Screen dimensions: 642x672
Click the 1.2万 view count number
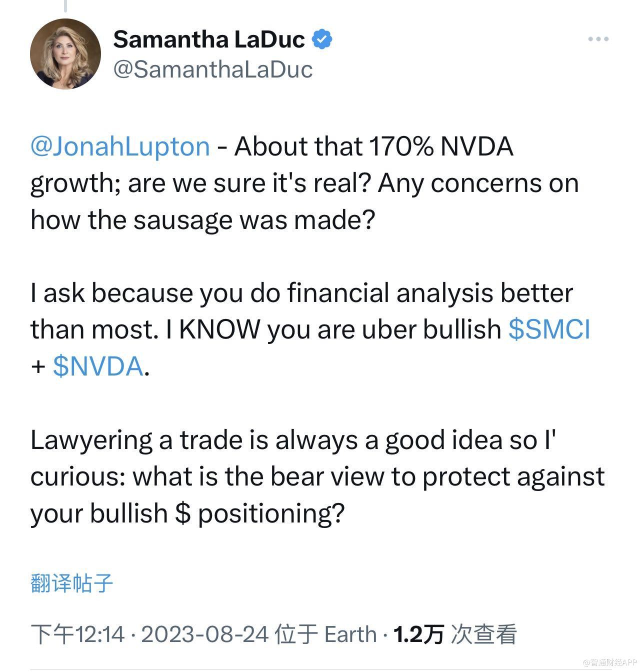click(418, 634)
